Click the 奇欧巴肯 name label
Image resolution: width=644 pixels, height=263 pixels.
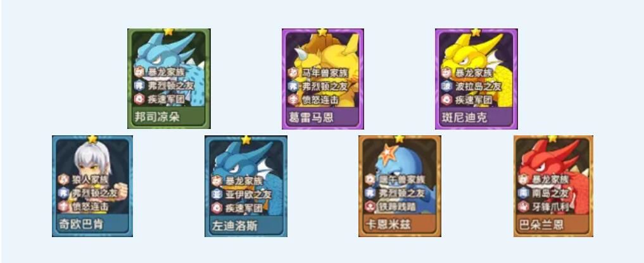click(79, 224)
